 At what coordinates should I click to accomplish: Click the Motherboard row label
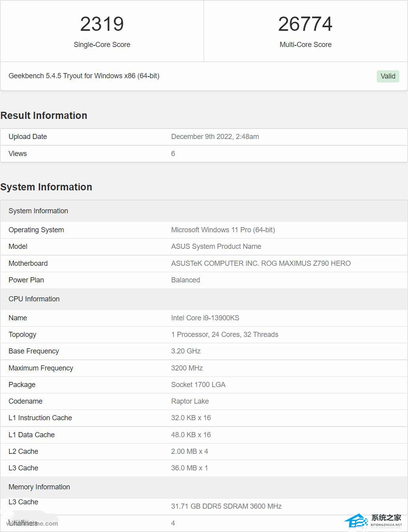[x=28, y=263]
